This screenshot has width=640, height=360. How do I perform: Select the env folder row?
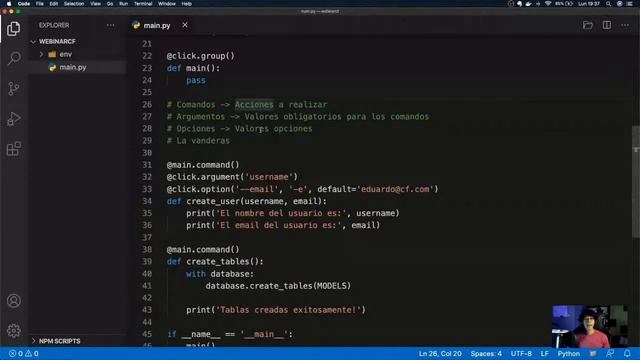[x=77, y=54]
